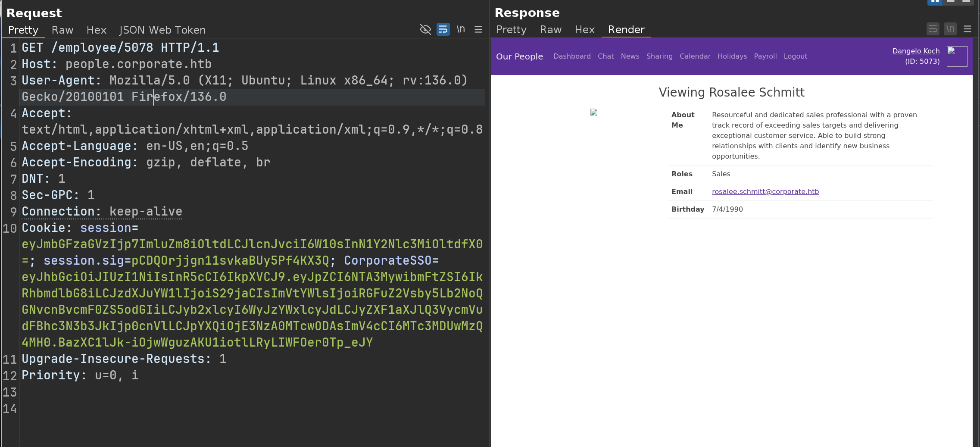Open the Response Hex tab
This screenshot has width=980, height=447.
[584, 30]
